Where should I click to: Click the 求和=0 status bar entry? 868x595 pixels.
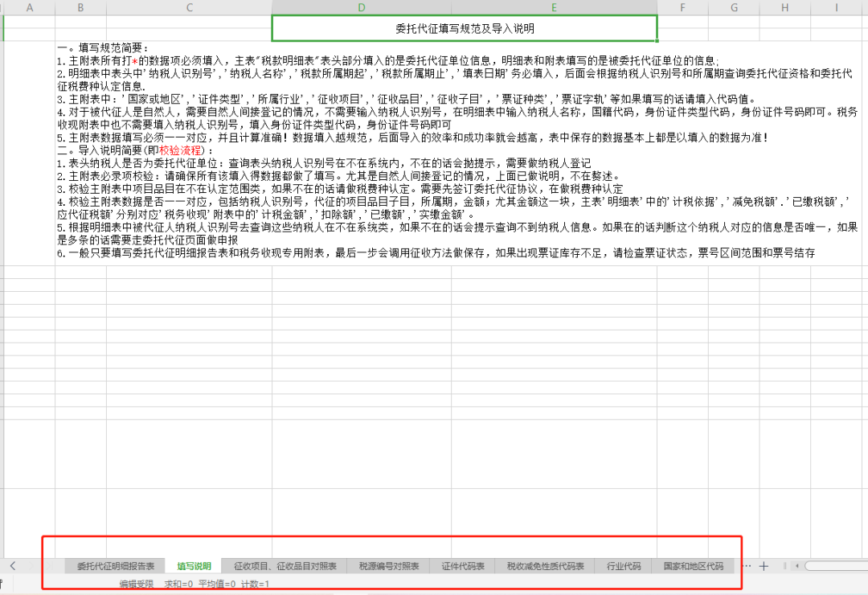[178, 584]
